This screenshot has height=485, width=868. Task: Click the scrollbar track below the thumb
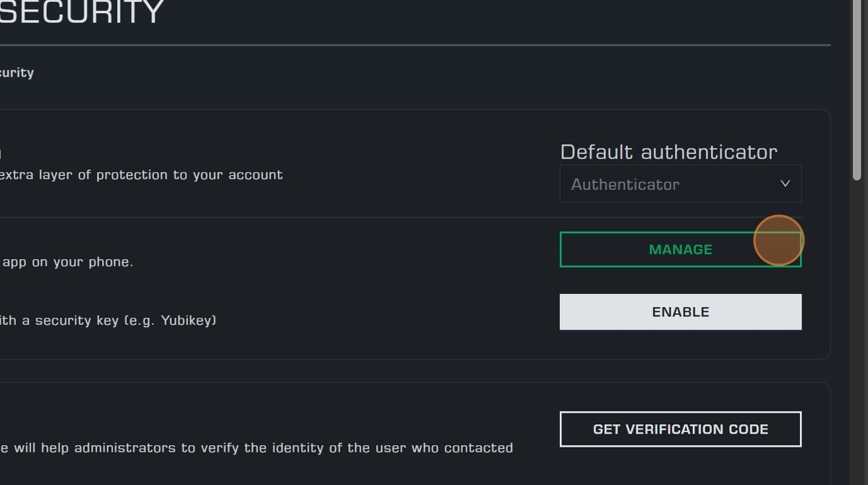857,326
